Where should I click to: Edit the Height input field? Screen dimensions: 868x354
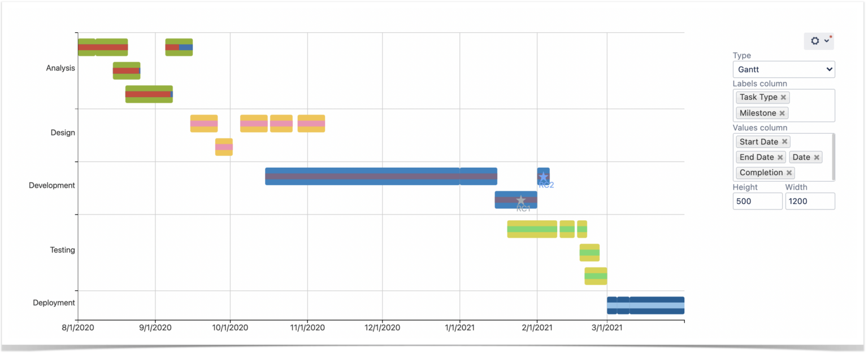[757, 201]
